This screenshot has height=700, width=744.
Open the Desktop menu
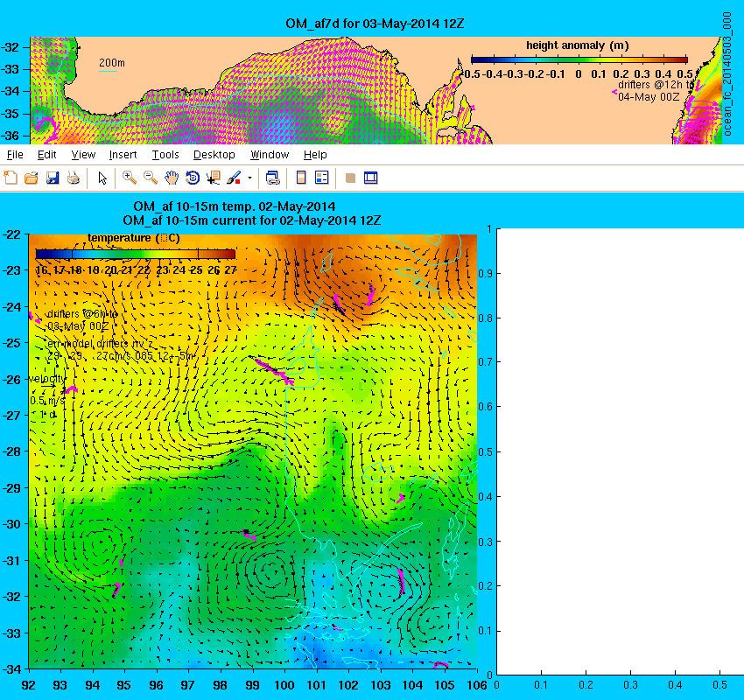pos(214,155)
